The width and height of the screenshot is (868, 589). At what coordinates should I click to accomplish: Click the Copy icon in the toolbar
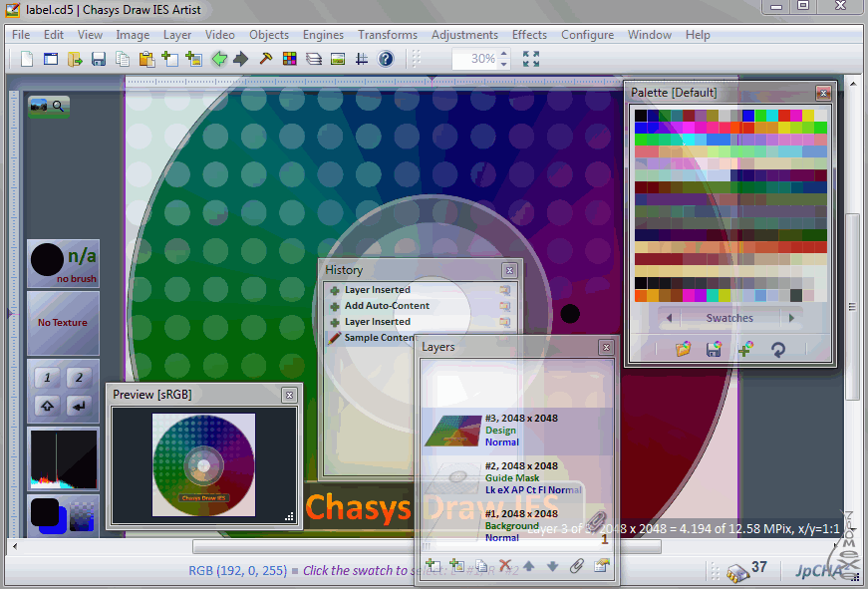123,59
